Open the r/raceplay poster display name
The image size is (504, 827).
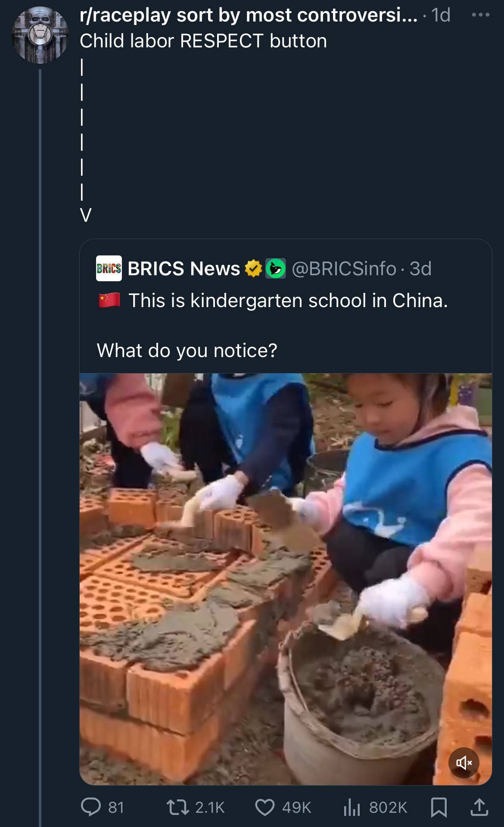249,15
